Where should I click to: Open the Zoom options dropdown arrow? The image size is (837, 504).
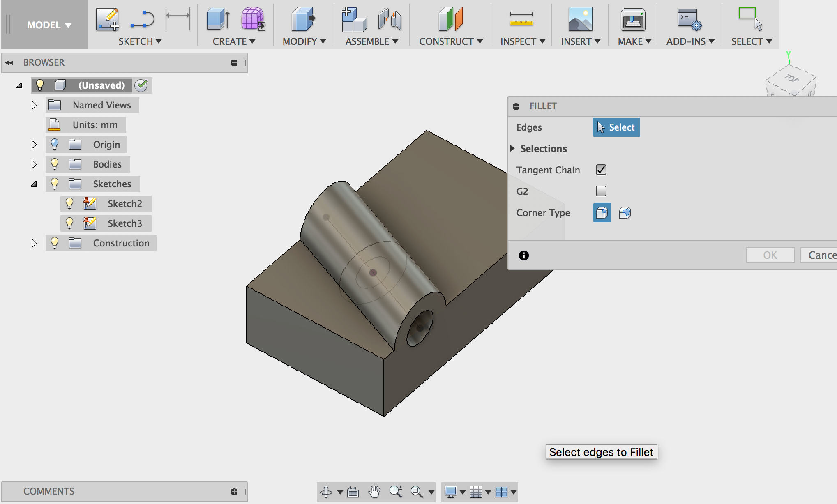pos(431,492)
